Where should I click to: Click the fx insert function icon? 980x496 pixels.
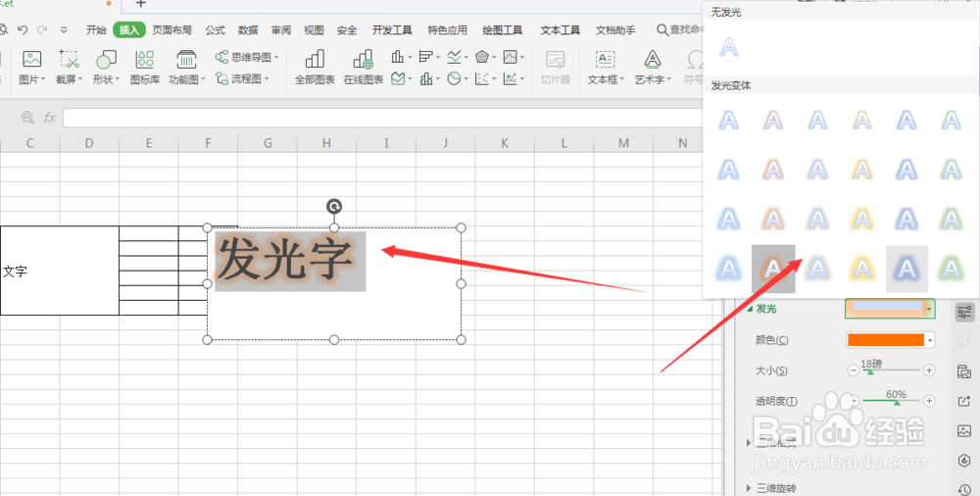coord(49,117)
